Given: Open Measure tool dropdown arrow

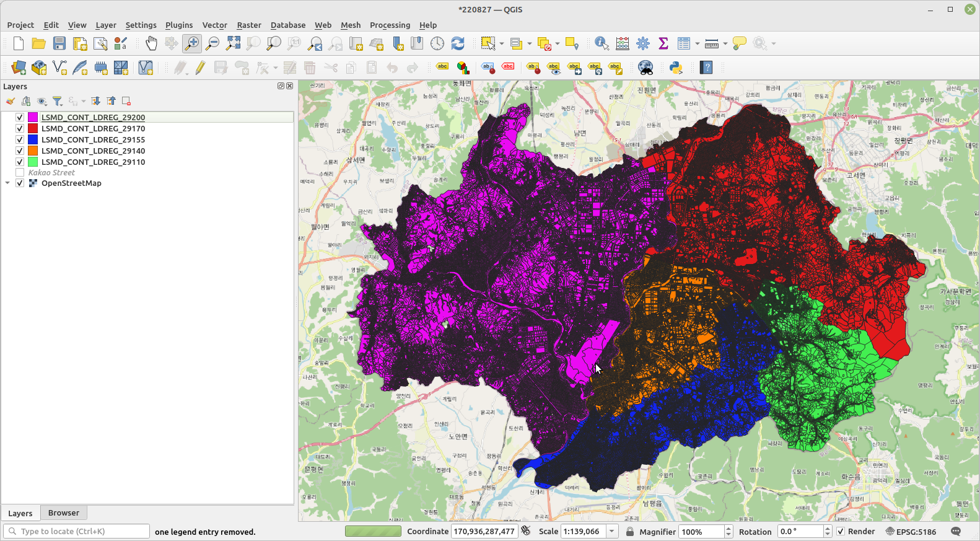Looking at the screenshot, I should [x=725, y=43].
